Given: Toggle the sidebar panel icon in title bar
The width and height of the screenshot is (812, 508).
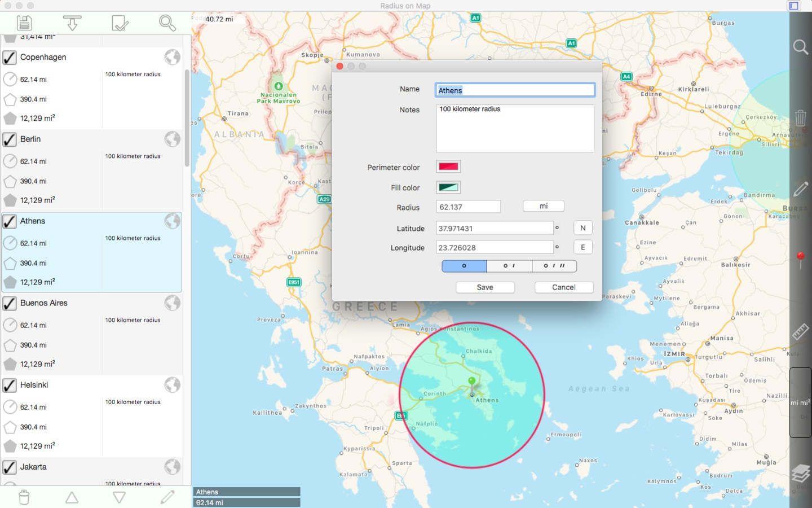Looking at the screenshot, I should (794, 6).
